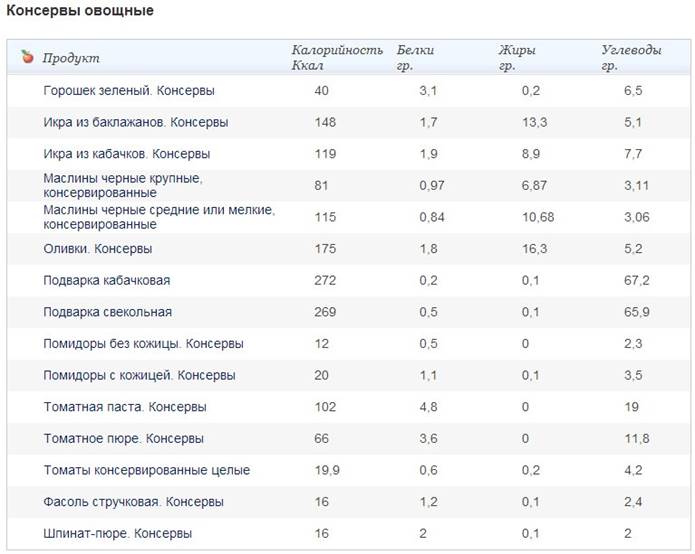Click Икра из баклажанов. Консервы product name
The image size is (695, 554).
point(136,123)
